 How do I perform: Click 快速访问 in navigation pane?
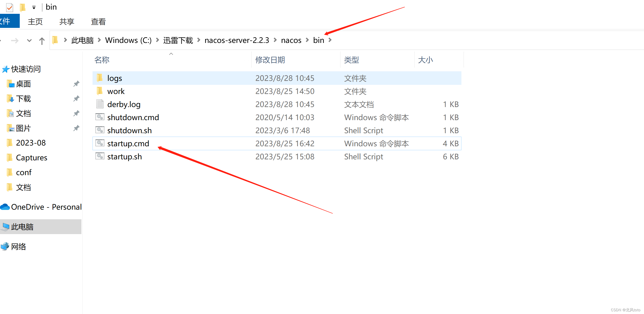pyautogui.click(x=26, y=69)
